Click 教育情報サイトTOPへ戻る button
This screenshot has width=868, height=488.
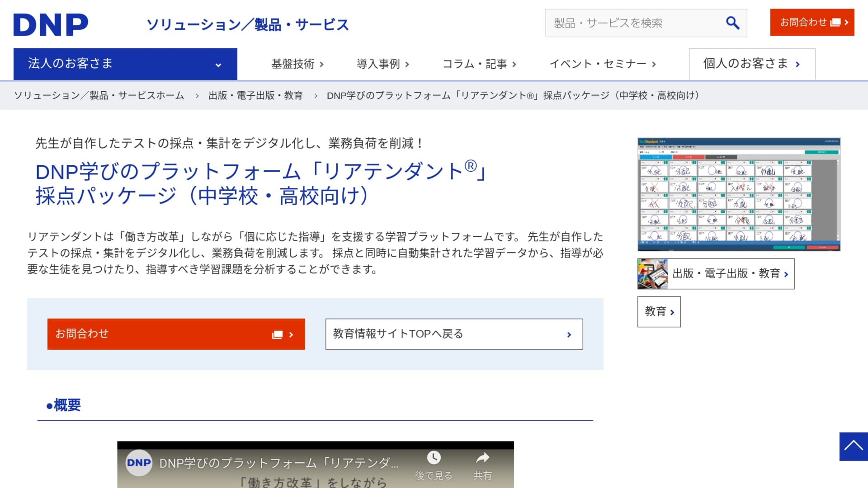[x=454, y=334]
